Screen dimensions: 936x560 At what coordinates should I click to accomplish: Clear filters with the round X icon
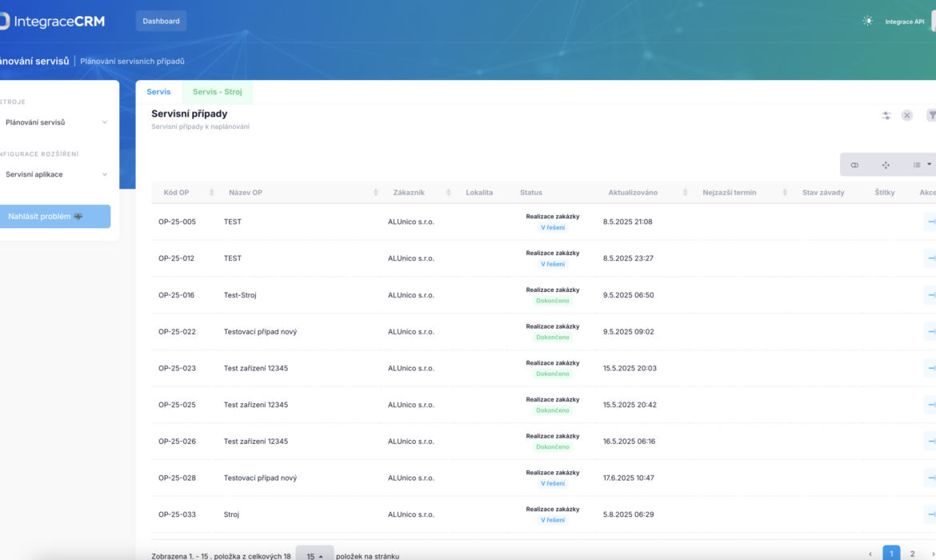tap(907, 115)
